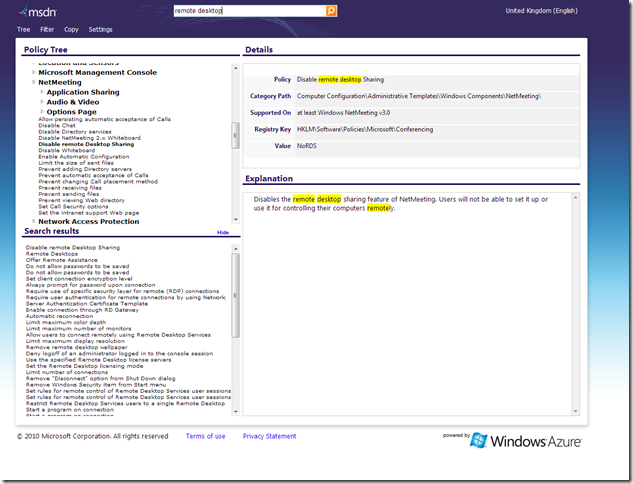Select Prevent viewing Web directory policy
Viewport: 633px width, 484px height.
(82, 200)
